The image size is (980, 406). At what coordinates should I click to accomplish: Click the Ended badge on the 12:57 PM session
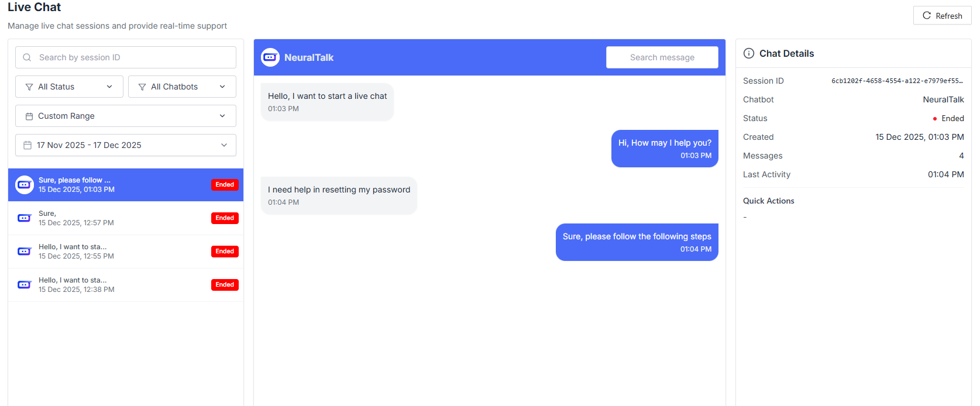(225, 218)
